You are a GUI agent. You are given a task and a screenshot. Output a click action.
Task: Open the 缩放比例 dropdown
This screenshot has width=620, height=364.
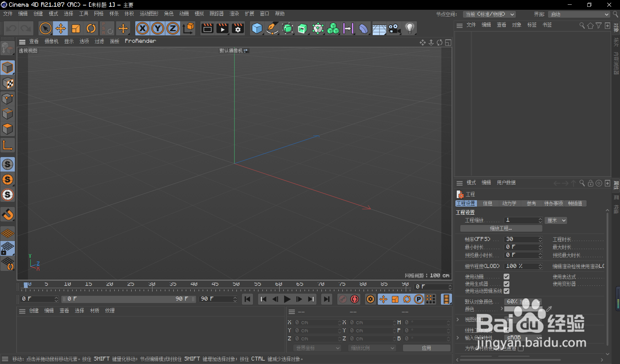pos(372,348)
